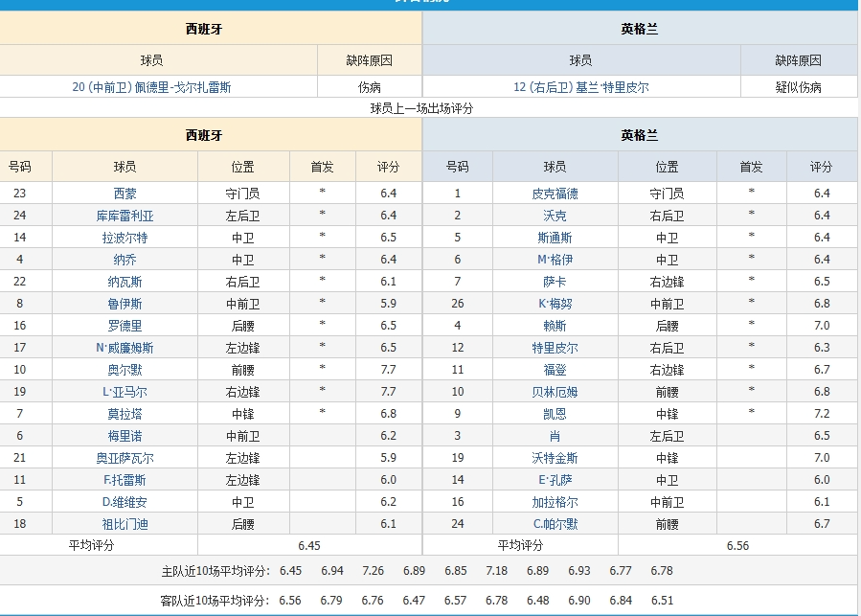Screen dimensions: 861x616
Task: Click England striker 凯恩
Action: pyautogui.click(x=555, y=414)
